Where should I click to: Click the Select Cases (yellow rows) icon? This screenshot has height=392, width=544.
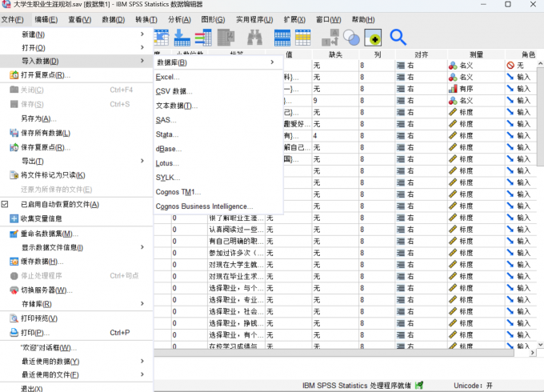302,38
